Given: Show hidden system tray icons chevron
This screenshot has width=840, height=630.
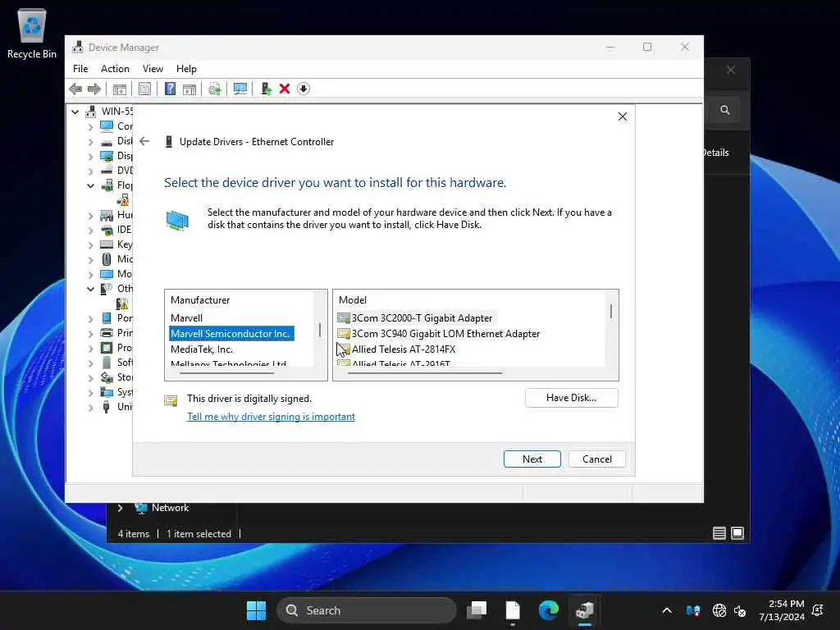Looking at the screenshot, I should (666, 610).
